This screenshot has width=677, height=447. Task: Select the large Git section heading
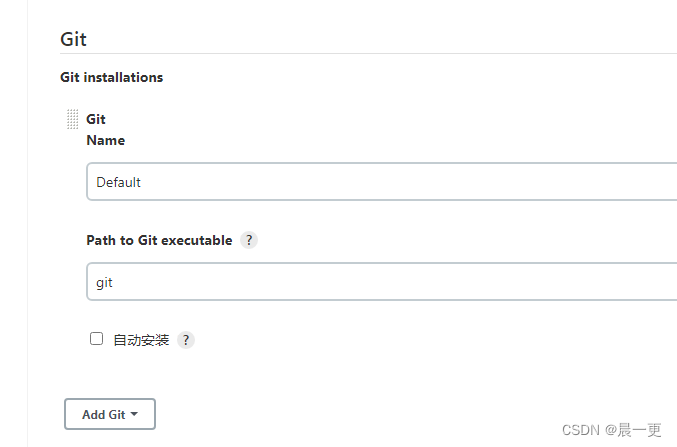(x=73, y=39)
